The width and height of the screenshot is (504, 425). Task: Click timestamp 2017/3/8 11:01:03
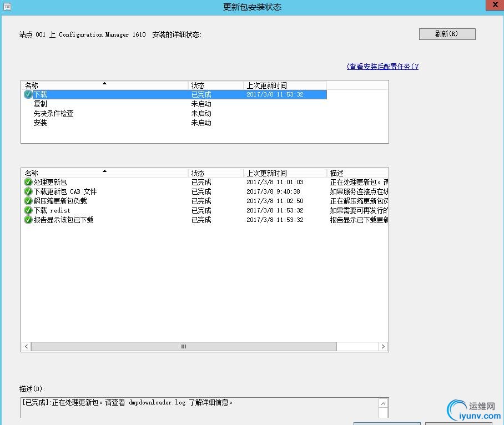[275, 182]
